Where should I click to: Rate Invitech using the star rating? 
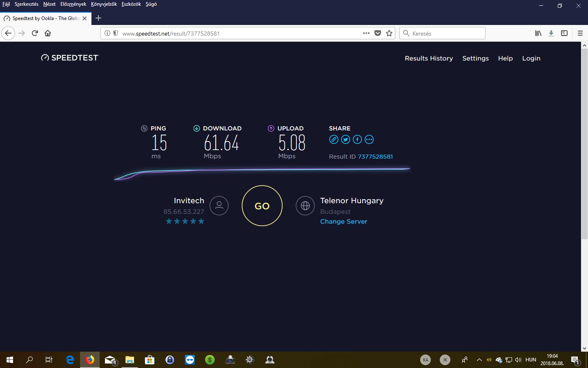pyautogui.click(x=185, y=221)
